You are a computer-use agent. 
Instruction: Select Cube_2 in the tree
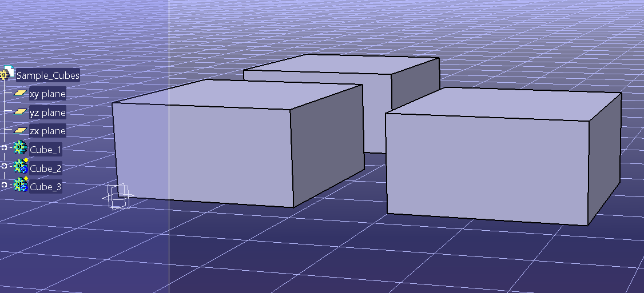coord(46,168)
